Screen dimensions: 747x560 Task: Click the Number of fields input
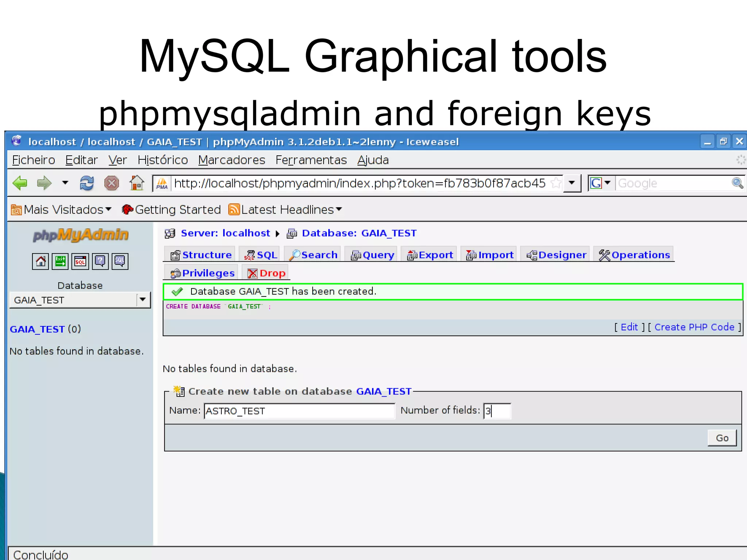[497, 411]
